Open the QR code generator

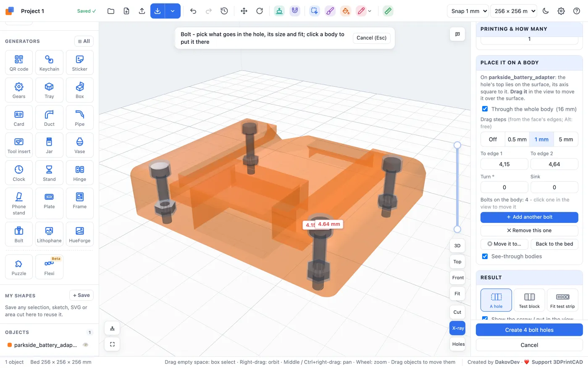tap(19, 63)
